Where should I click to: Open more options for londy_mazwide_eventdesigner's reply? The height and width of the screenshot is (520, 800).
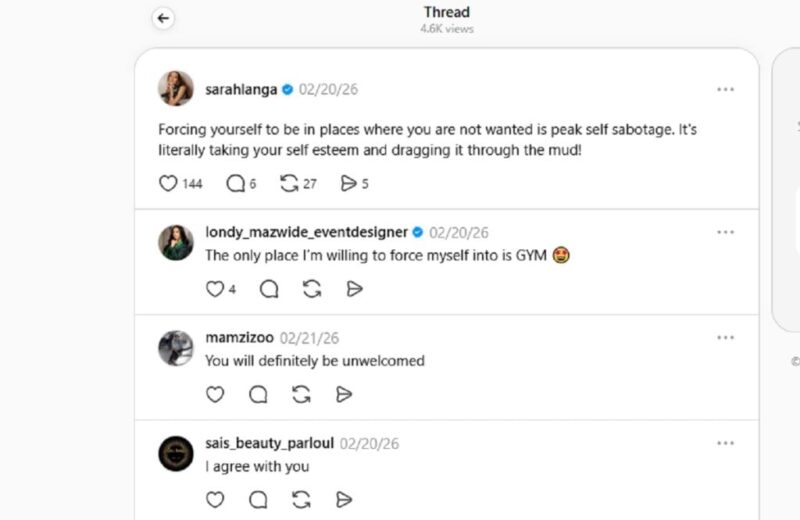point(726,232)
